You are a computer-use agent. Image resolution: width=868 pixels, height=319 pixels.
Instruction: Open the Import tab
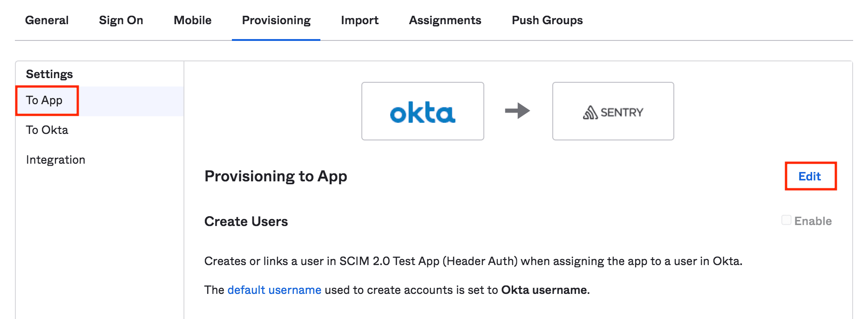(359, 20)
